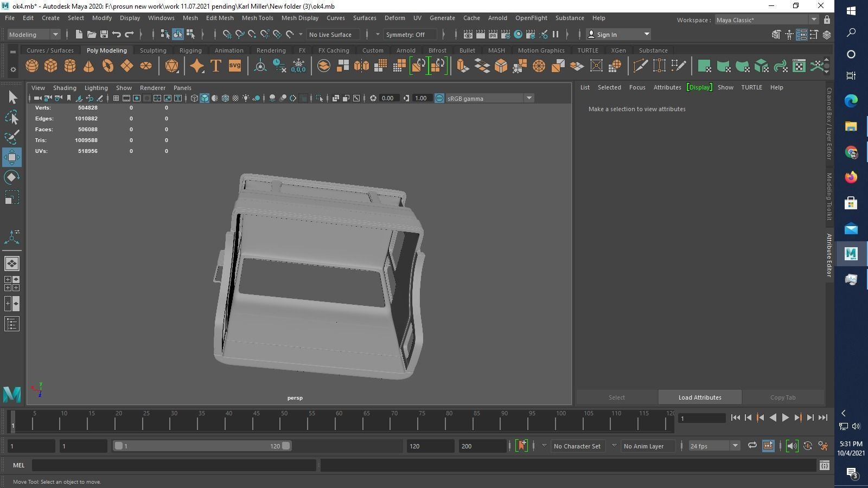Open the Edit Mesh menu
The width and height of the screenshot is (868, 488).
click(x=220, y=18)
